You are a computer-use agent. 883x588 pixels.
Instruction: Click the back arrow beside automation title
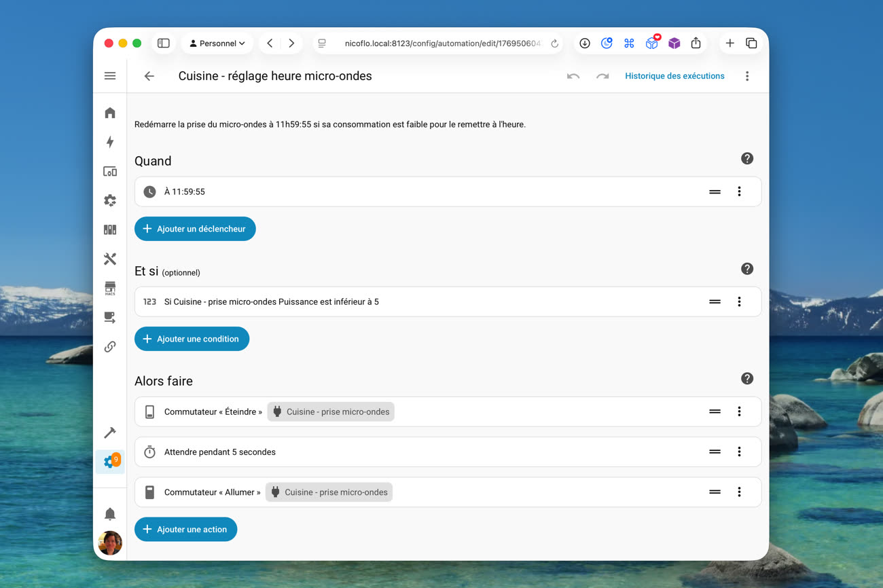click(149, 76)
